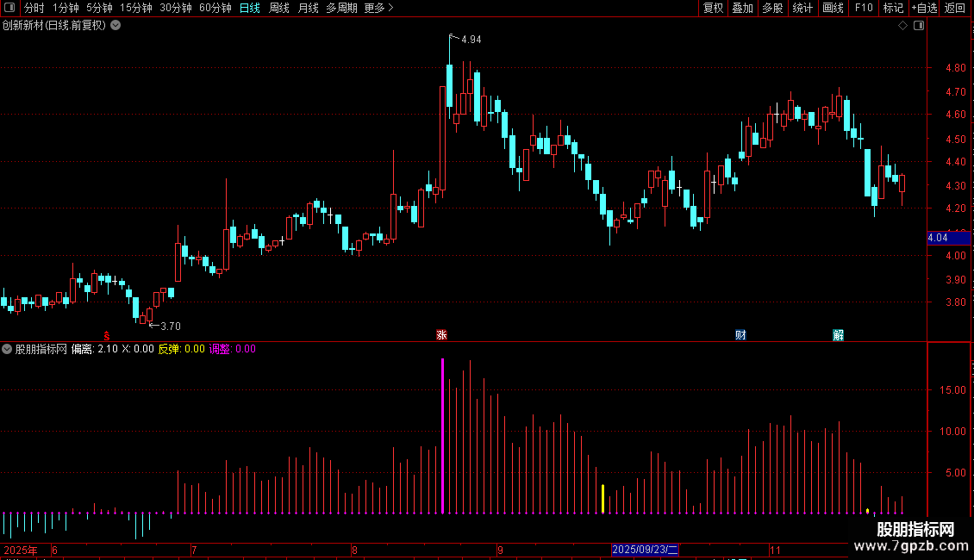Open the 财 financial report marker
The width and height of the screenshot is (974, 560).
pyautogui.click(x=740, y=335)
